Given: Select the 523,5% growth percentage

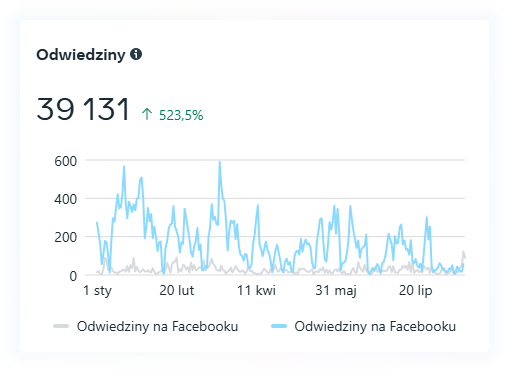Looking at the screenshot, I should click(x=181, y=115).
